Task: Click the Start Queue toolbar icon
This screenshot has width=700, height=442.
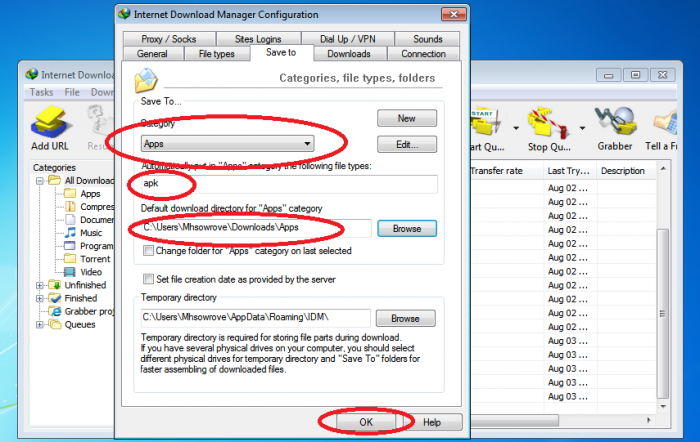Action: (487, 127)
